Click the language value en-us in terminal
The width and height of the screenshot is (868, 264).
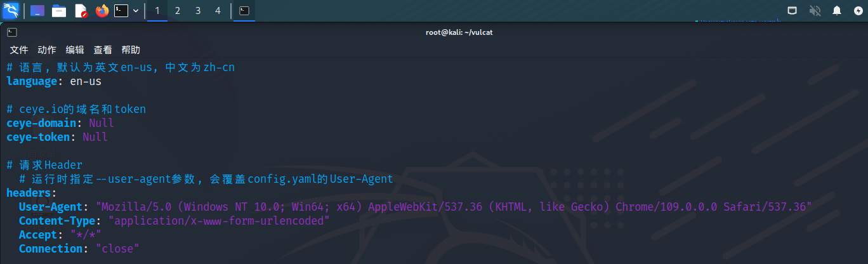click(86, 81)
